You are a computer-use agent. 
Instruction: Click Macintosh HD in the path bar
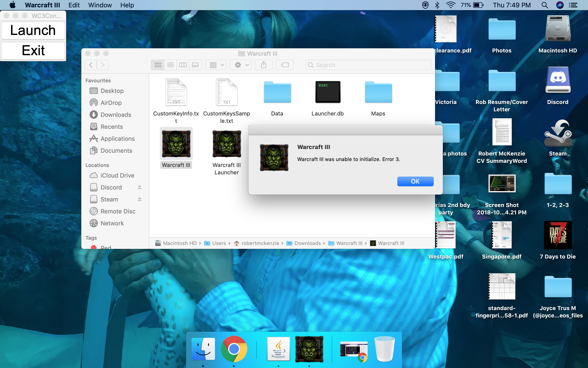176,243
